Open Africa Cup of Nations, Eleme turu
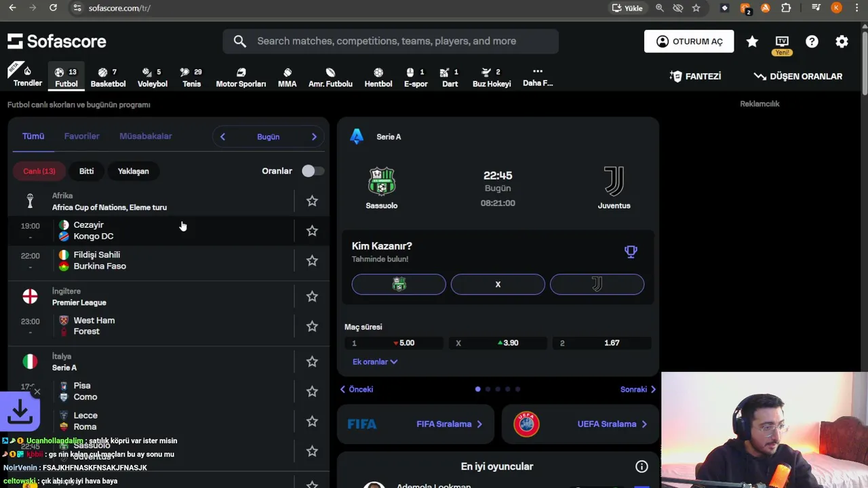This screenshot has height=488, width=868. pos(109,207)
